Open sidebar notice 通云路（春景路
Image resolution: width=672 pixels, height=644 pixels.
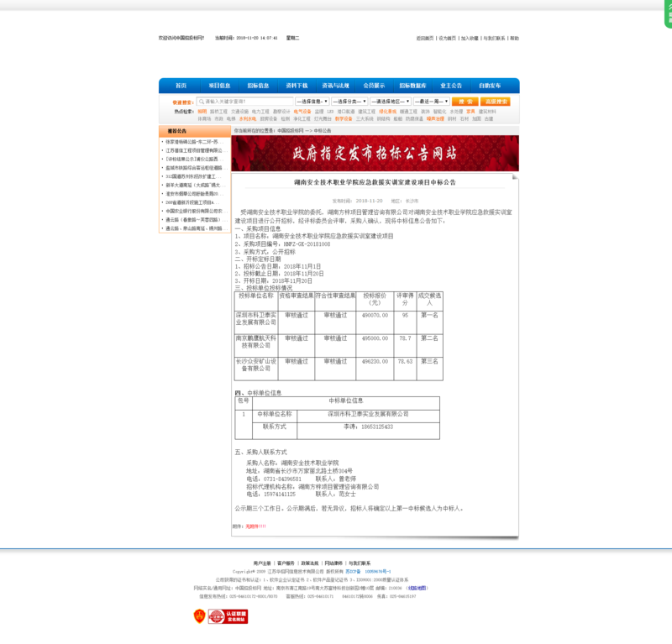pos(197,219)
